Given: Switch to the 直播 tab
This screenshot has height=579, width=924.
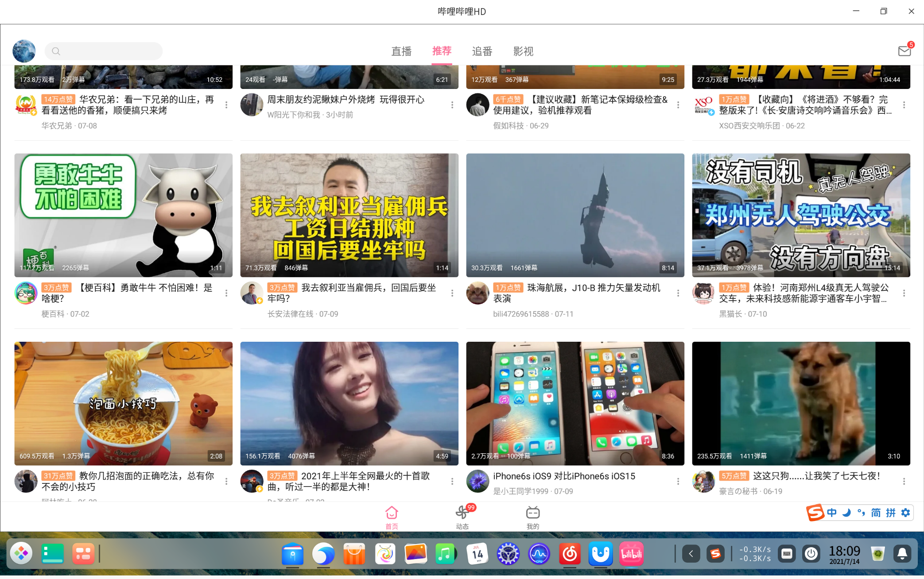Looking at the screenshot, I should click(401, 51).
